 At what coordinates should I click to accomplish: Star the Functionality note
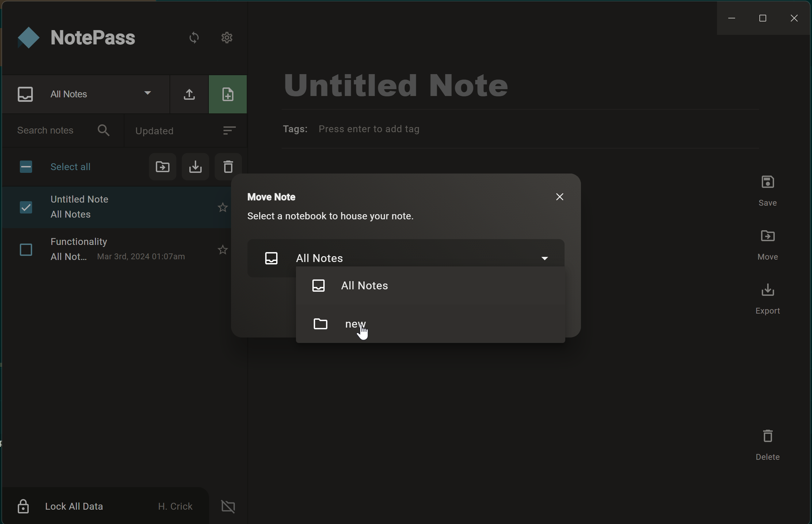(x=223, y=250)
